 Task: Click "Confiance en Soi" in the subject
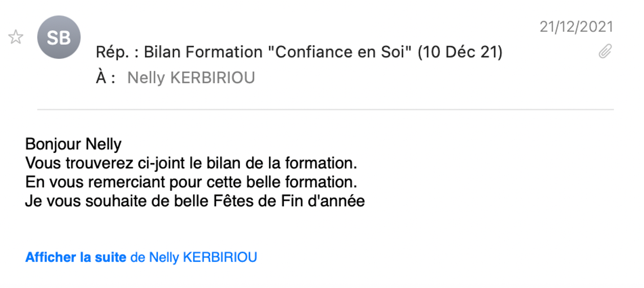[x=340, y=52]
